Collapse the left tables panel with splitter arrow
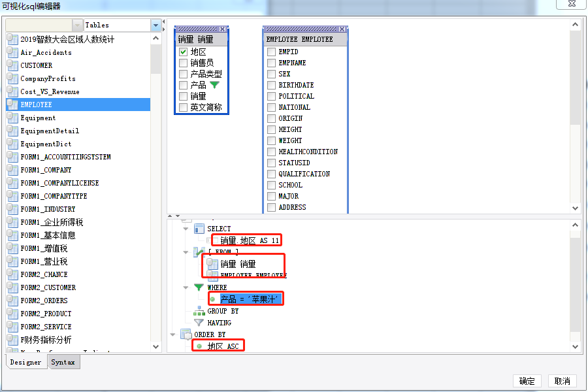588x392 pixels. click(x=163, y=22)
